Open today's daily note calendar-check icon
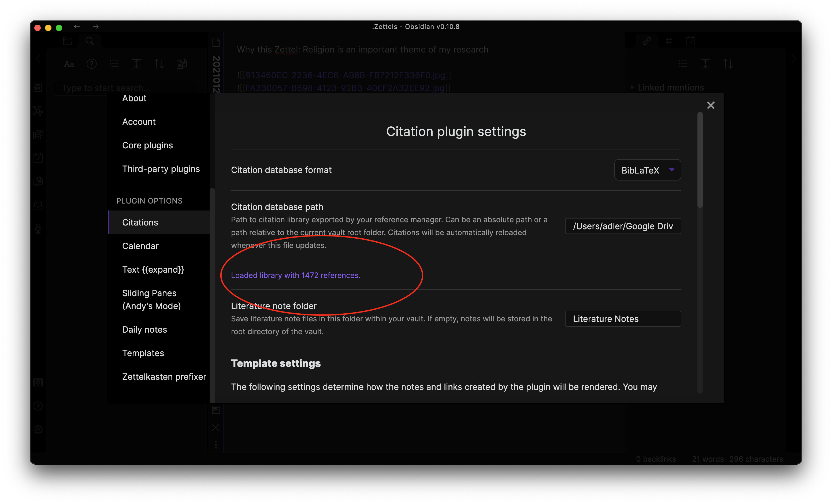 pos(38,157)
